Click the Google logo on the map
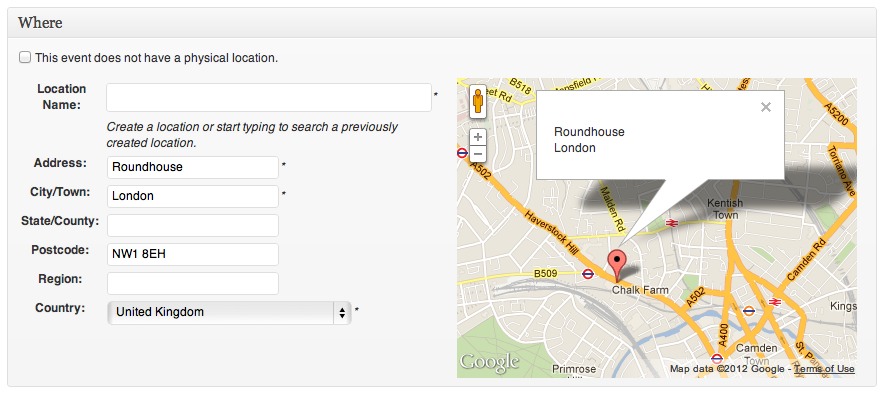 (x=489, y=362)
